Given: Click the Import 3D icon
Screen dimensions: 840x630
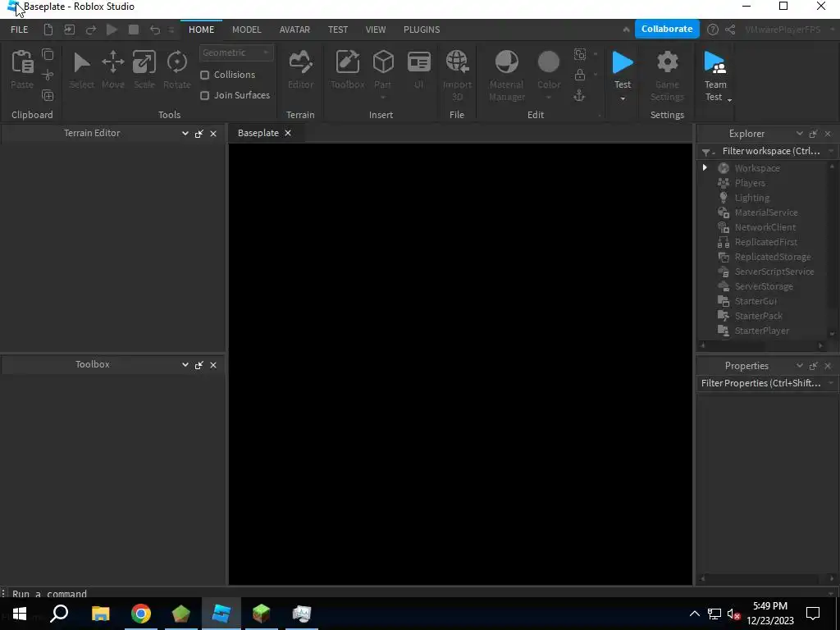Looking at the screenshot, I should click(457, 62).
